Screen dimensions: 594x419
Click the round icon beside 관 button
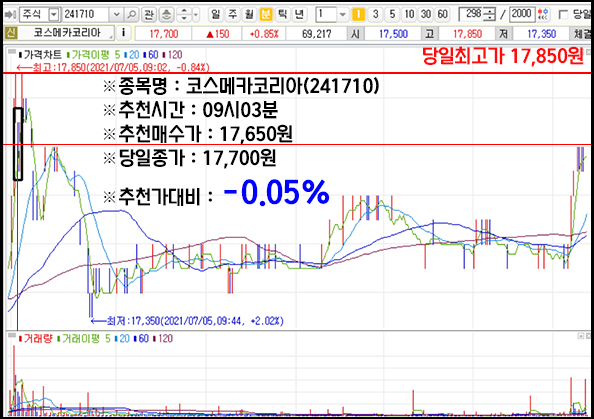coord(166,15)
